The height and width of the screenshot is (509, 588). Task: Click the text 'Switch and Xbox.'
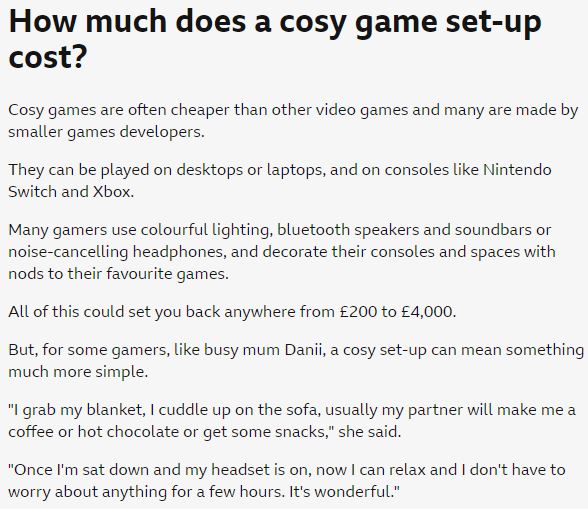71,192
